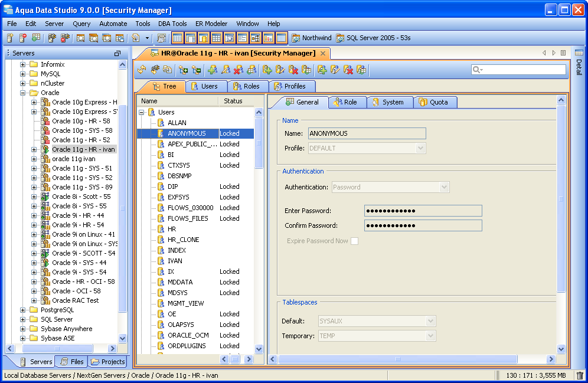Click the Delete User icon with red X
Image resolution: width=588 pixels, height=383 pixels.
tap(238, 70)
